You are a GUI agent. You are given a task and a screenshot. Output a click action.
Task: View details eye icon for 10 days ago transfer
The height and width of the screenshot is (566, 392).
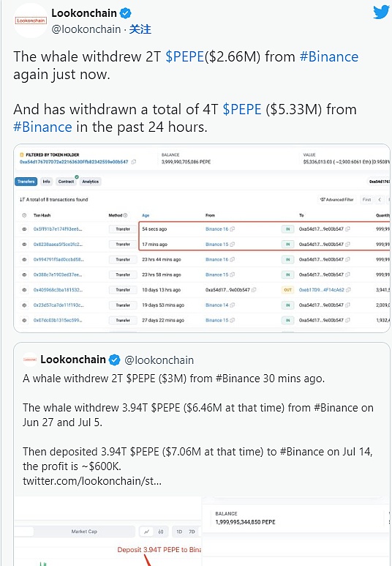click(24, 290)
